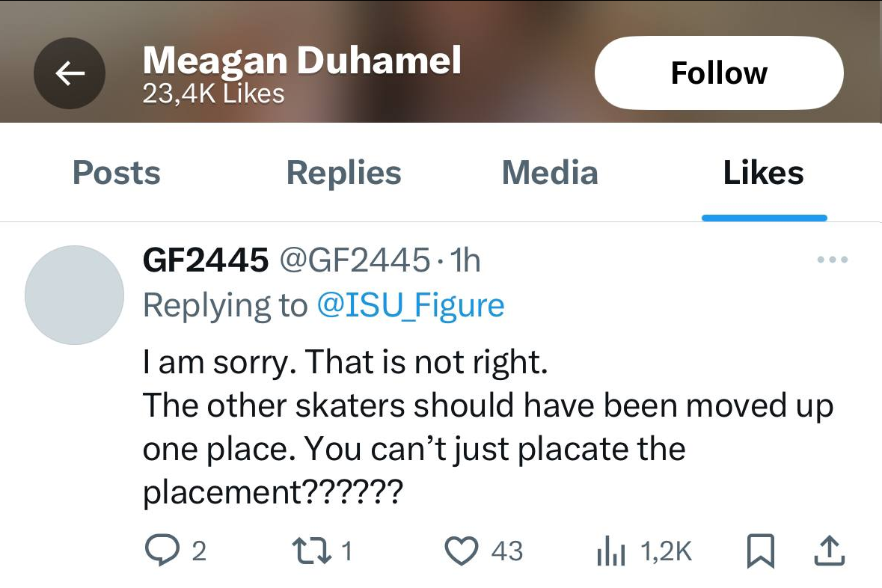
Task: Visit the @ISU_Figure mention link
Action: (411, 305)
